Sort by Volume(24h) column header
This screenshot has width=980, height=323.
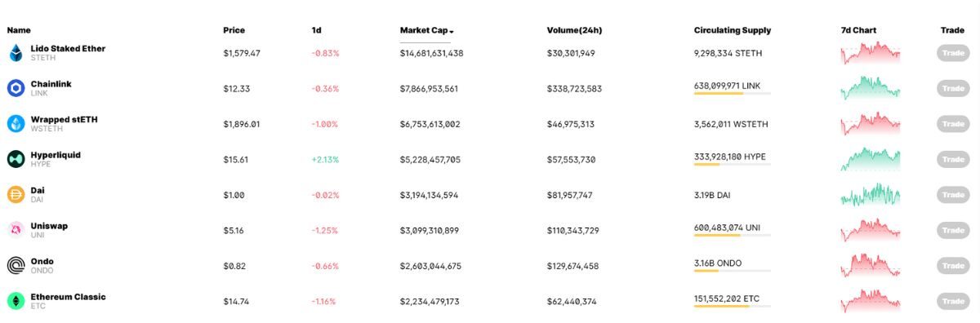click(574, 30)
